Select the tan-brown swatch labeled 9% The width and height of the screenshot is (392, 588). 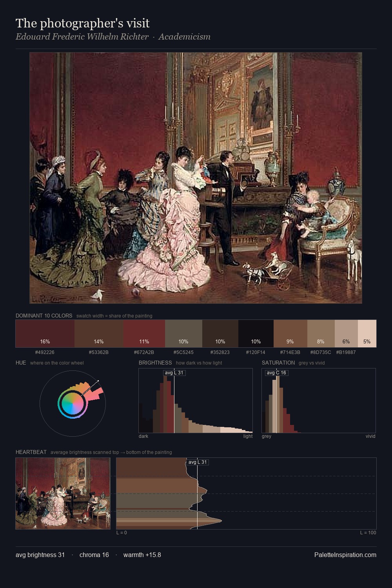pyautogui.click(x=290, y=334)
